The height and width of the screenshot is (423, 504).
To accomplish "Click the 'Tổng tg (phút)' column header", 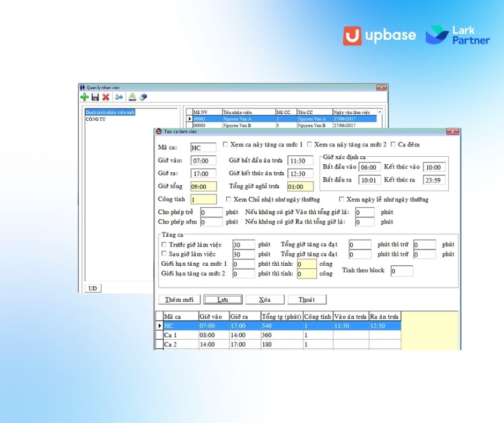I will tap(281, 317).
